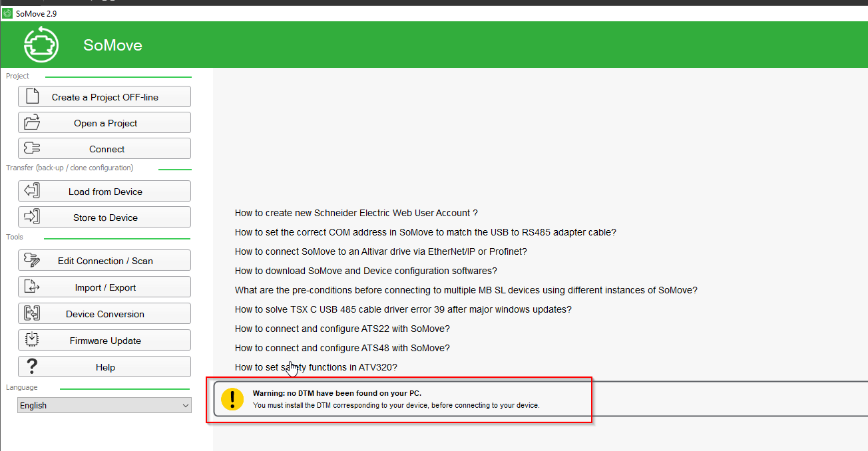
Task: Click the 'Warning: no DTM have been found' text
Action: 337,393
